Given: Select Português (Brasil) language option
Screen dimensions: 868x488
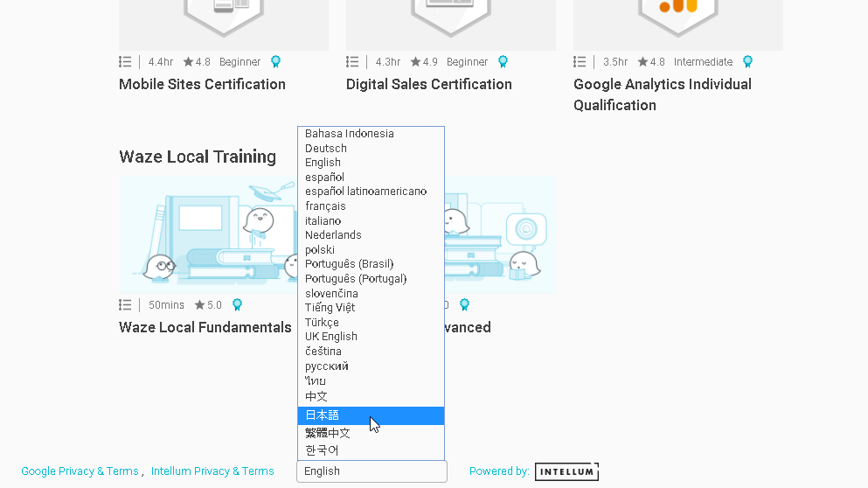Looking at the screenshot, I should click(349, 264).
